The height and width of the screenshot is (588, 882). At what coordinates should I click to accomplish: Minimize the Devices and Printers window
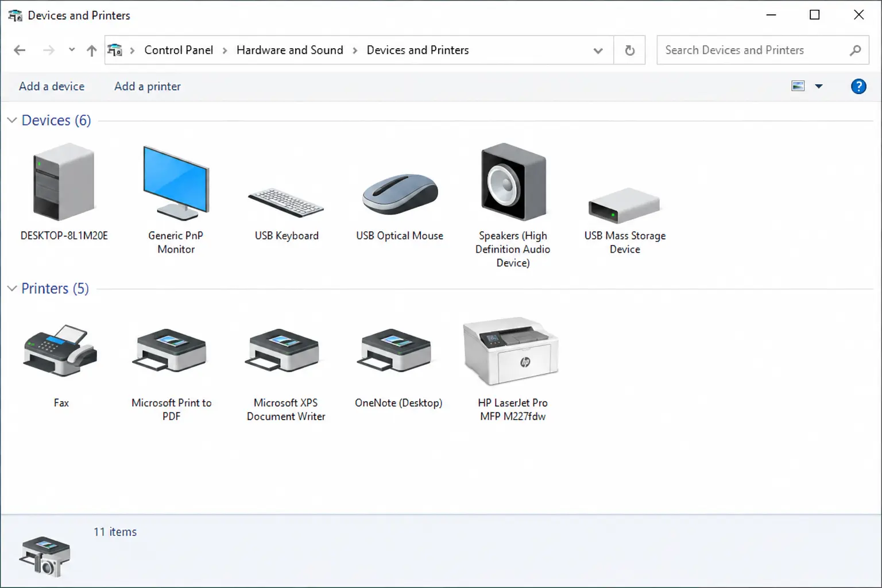pos(771,15)
